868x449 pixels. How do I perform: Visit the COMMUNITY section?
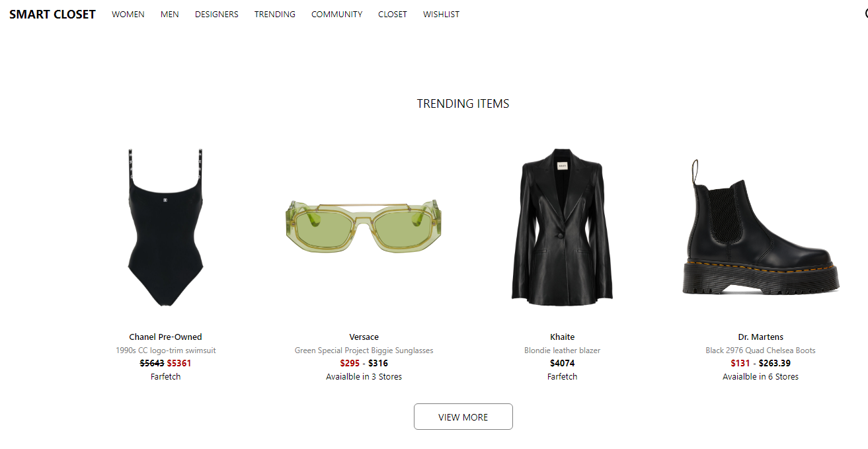[337, 14]
